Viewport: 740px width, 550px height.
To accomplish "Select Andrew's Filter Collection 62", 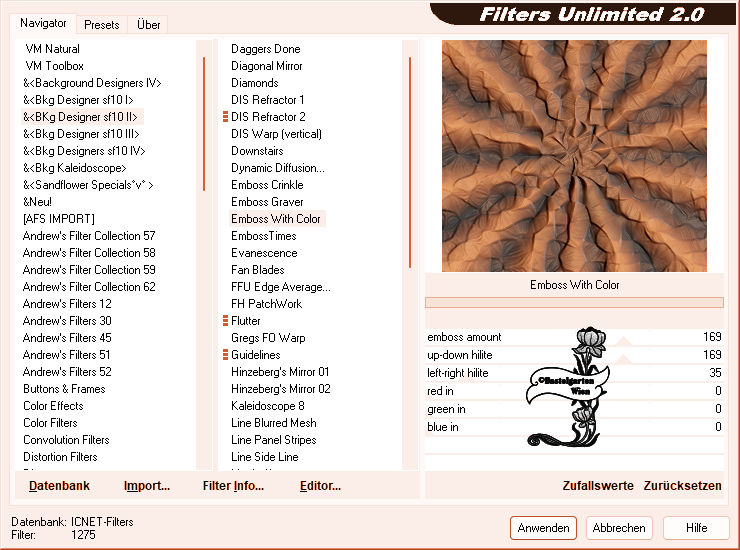I will (x=89, y=287).
